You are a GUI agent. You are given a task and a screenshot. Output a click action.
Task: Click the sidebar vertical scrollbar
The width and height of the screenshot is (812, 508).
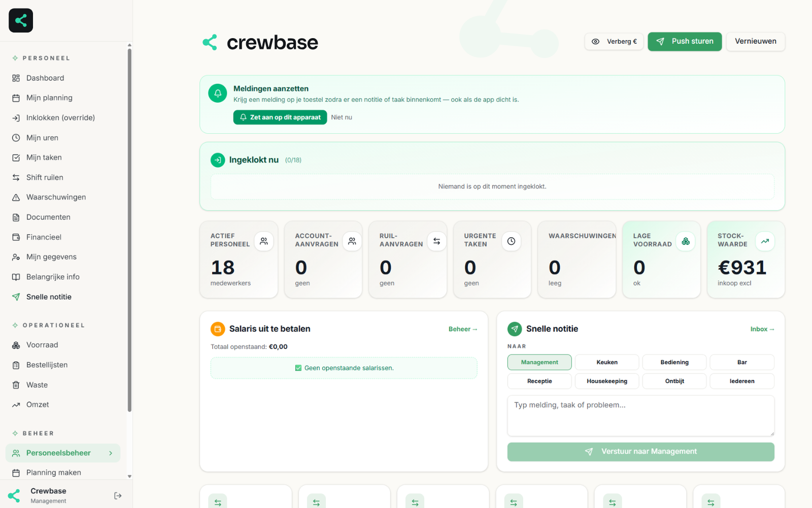129,230
